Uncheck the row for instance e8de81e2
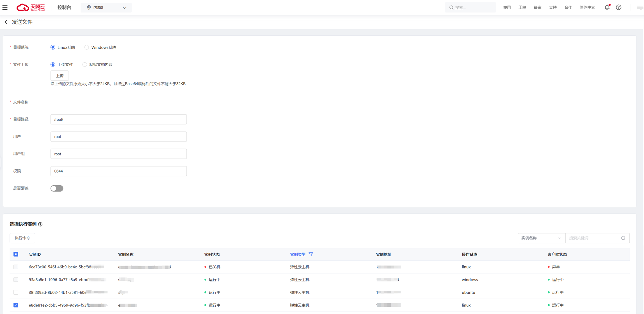Image resolution: width=644 pixels, height=314 pixels. click(16, 305)
